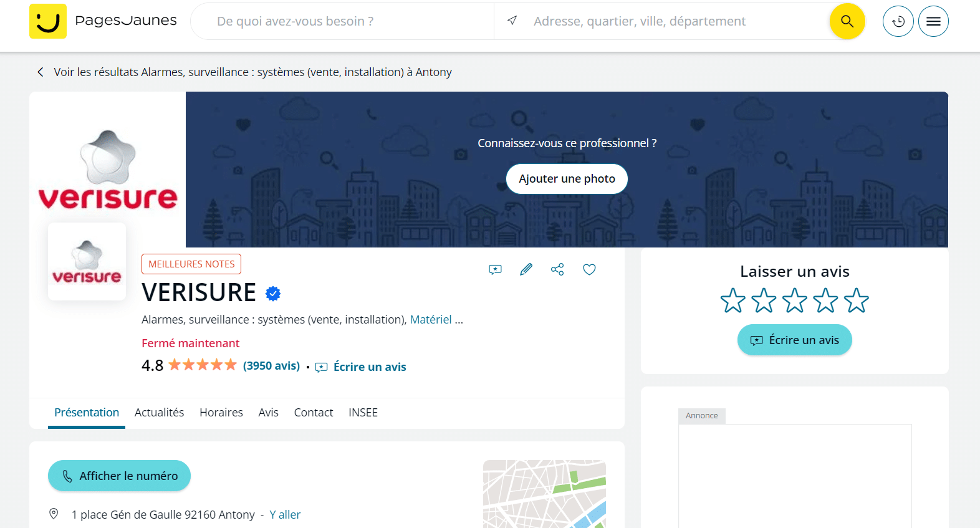Rate four stars in Laisser un avis

[826, 300]
